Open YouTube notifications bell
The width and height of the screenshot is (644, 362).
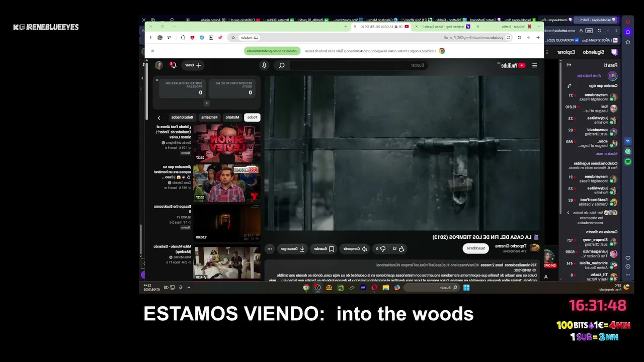point(173,65)
